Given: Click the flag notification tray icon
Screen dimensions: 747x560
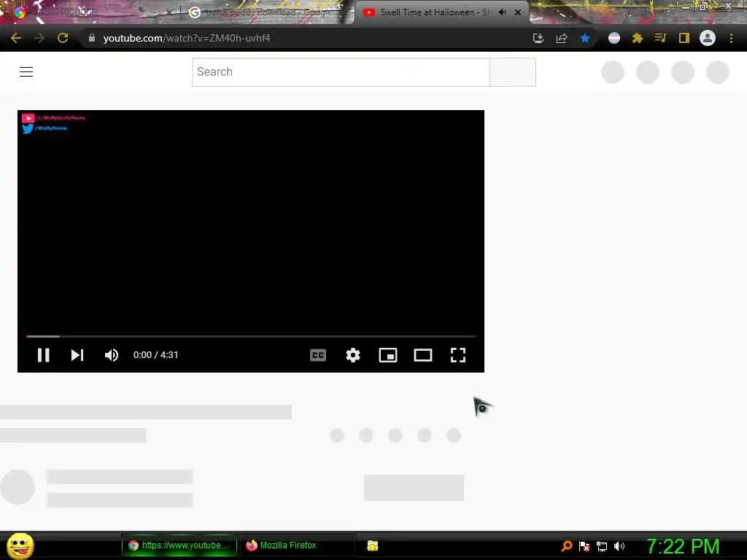Looking at the screenshot, I should point(584,546).
